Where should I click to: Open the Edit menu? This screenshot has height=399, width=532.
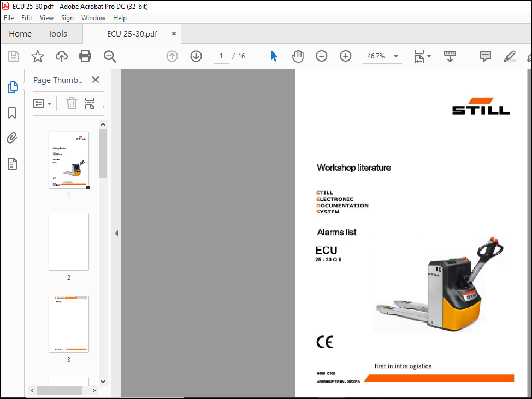tap(26, 18)
